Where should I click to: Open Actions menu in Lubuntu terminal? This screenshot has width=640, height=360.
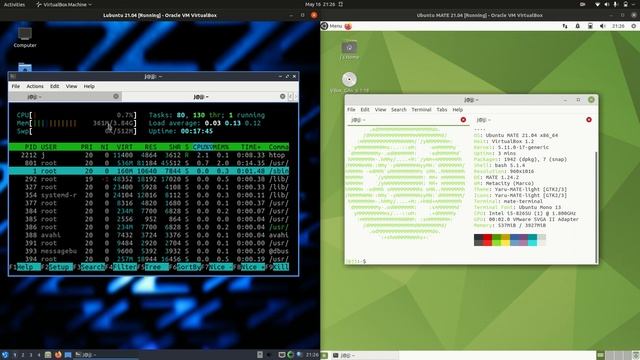click(x=35, y=87)
